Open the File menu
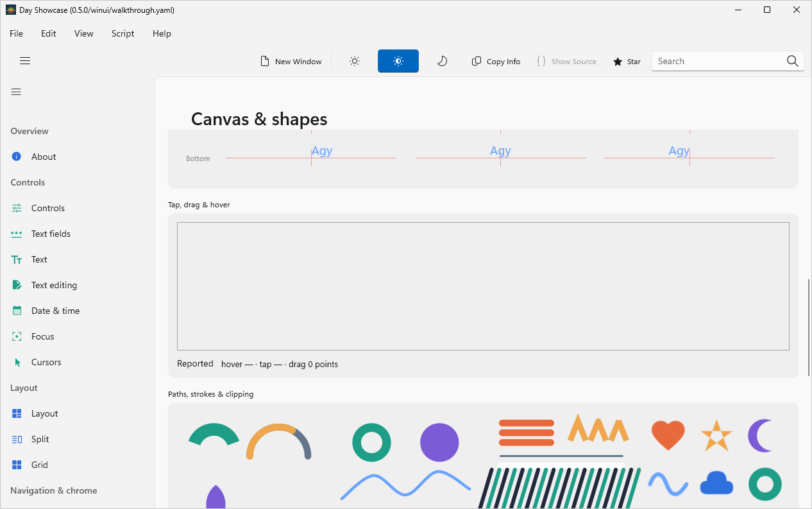The width and height of the screenshot is (812, 509). click(16, 33)
